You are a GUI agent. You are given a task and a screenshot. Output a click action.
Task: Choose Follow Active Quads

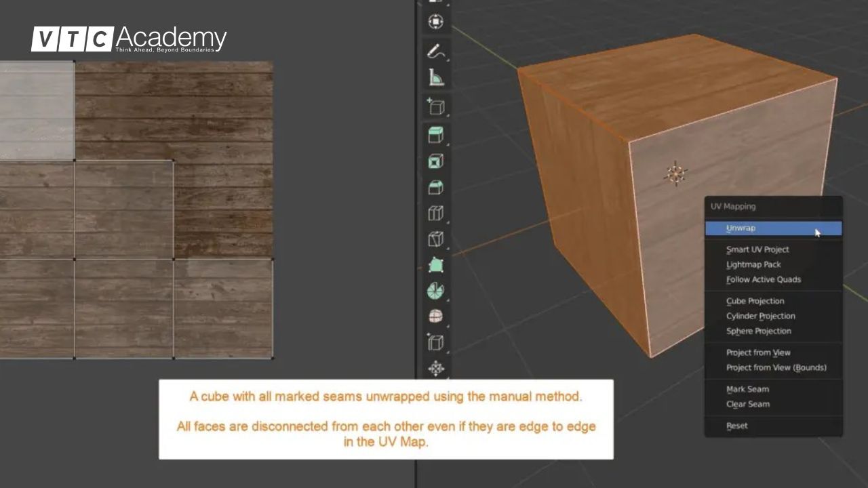tap(764, 279)
